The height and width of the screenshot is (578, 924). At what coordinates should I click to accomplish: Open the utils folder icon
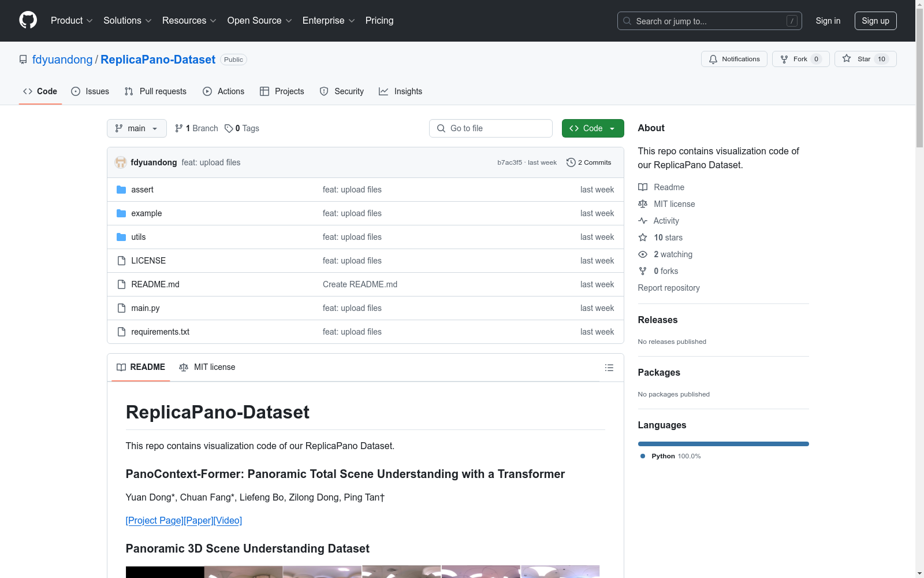[x=121, y=237]
